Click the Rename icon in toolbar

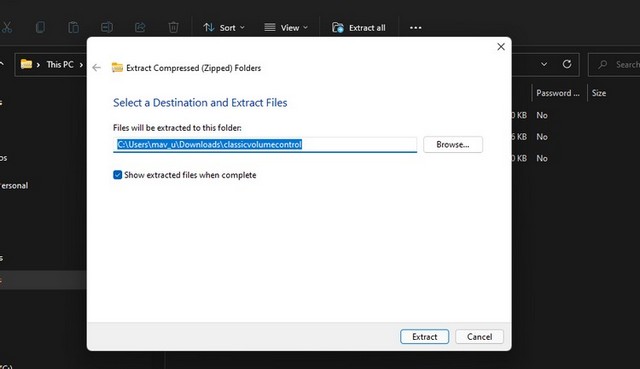click(x=107, y=27)
